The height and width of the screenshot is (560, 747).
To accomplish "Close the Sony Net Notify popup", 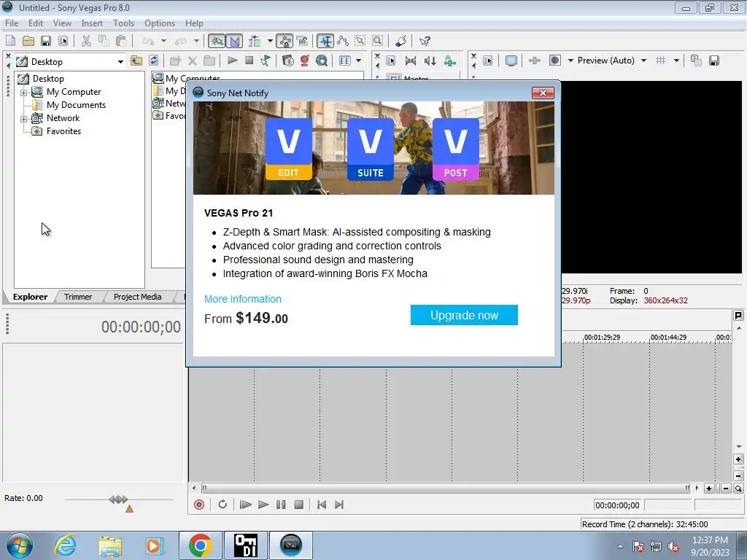I will point(543,93).
